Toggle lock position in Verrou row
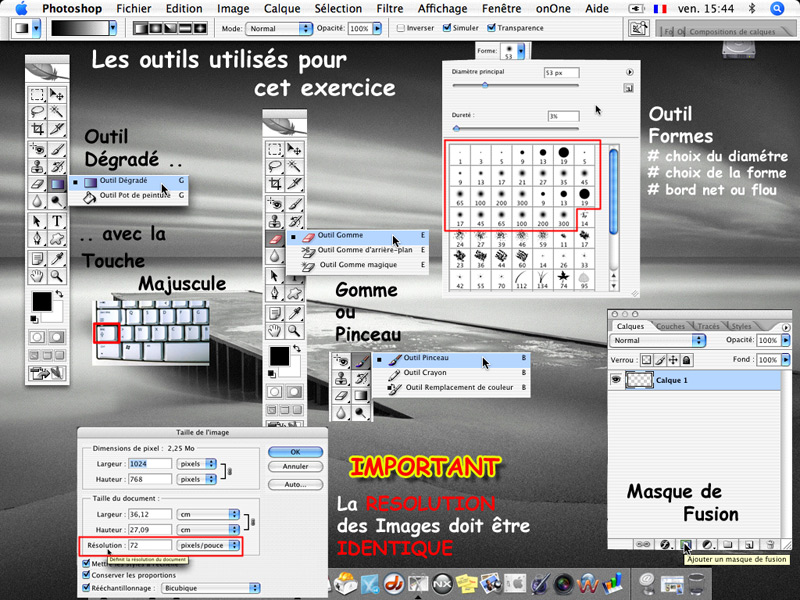Viewport: 800px width, 600px height. click(x=673, y=360)
